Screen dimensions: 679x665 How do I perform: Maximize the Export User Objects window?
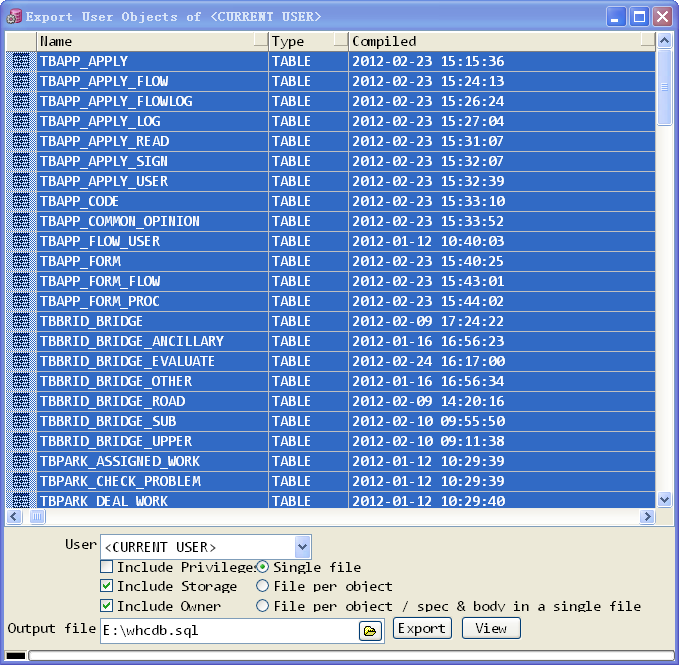click(x=639, y=17)
